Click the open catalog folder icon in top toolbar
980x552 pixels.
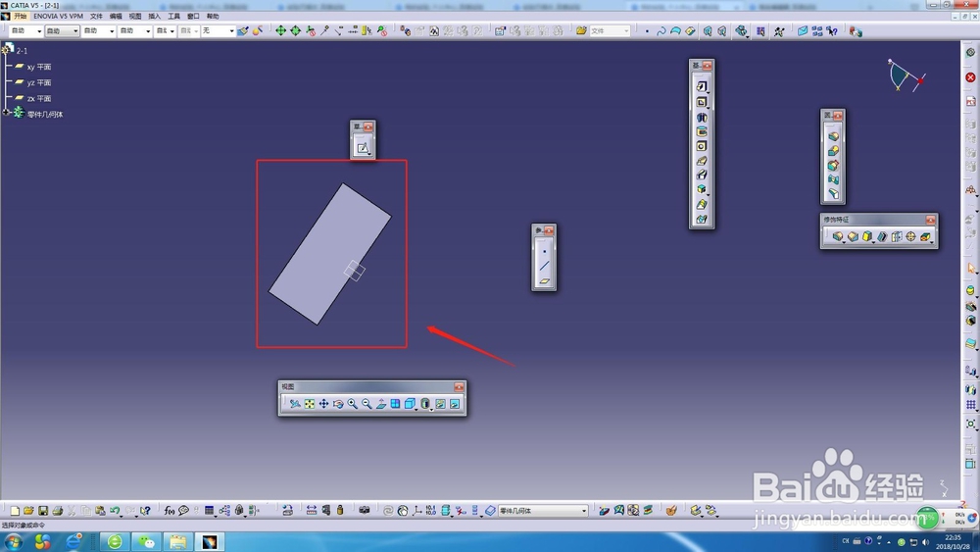(581, 30)
